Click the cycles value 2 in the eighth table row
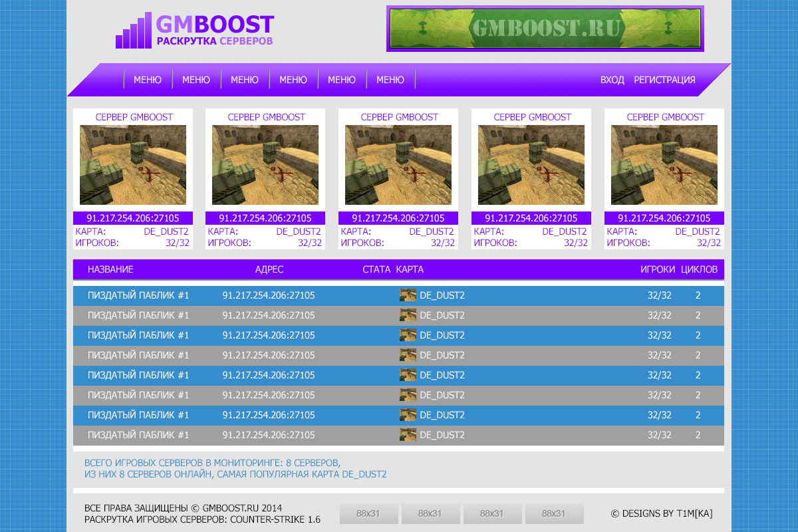The image size is (798, 532). tap(698, 435)
